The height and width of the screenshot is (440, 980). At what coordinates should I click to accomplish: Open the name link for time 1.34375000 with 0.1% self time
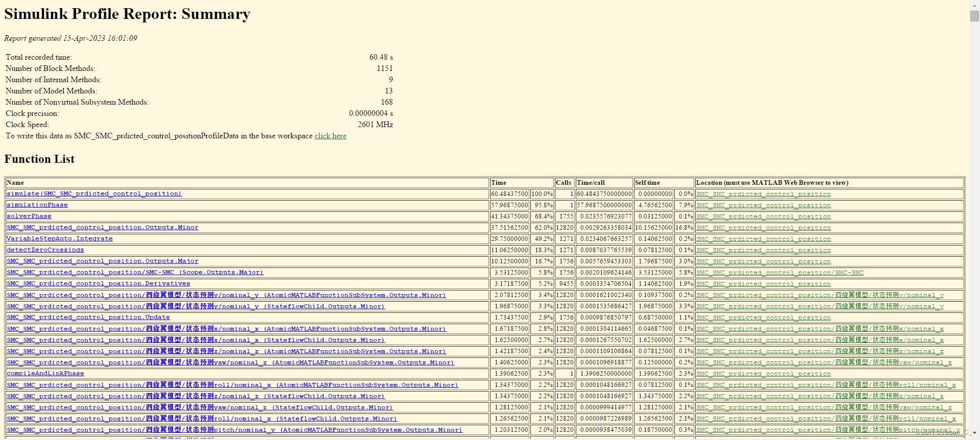(232, 385)
